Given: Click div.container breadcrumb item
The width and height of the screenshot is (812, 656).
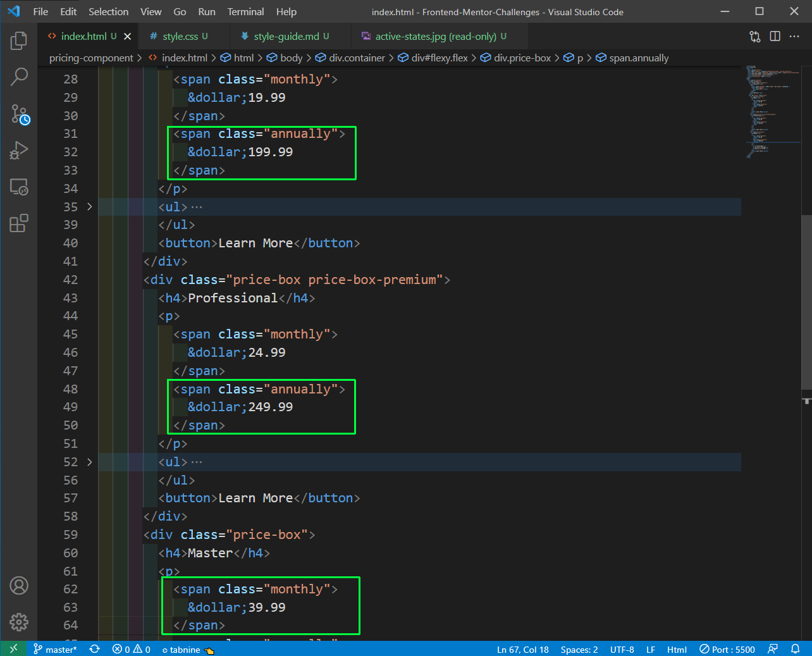Looking at the screenshot, I should 350,58.
